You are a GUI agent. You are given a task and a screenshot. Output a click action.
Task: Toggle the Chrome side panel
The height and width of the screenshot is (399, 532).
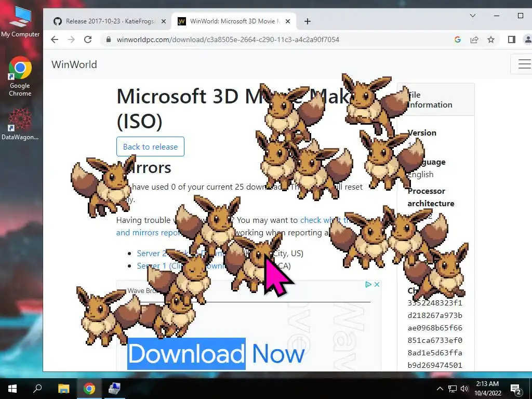click(512, 39)
